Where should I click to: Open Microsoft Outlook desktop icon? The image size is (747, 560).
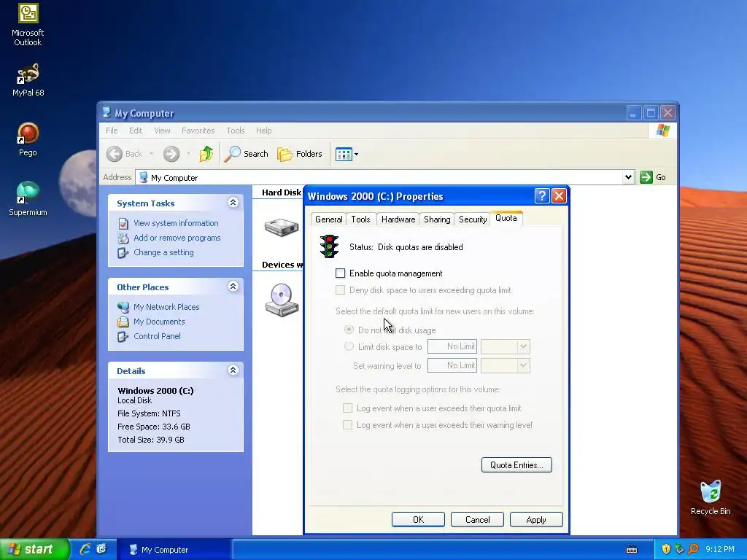point(28,25)
